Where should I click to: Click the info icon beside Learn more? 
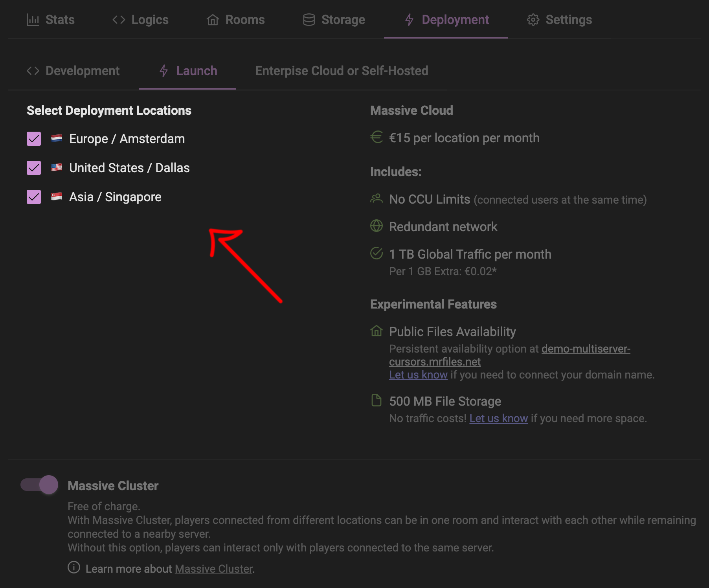[73, 567]
